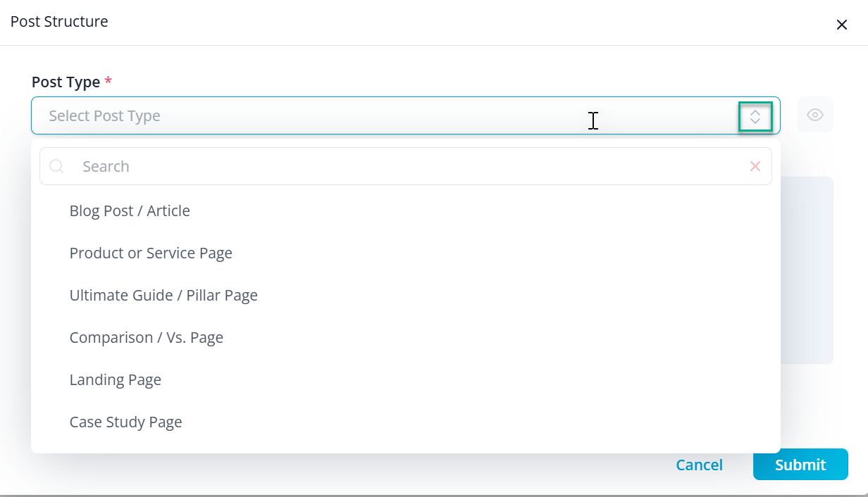Choose Blog Post / Article option
The height and width of the screenshot is (497, 868).
point(130,211)
